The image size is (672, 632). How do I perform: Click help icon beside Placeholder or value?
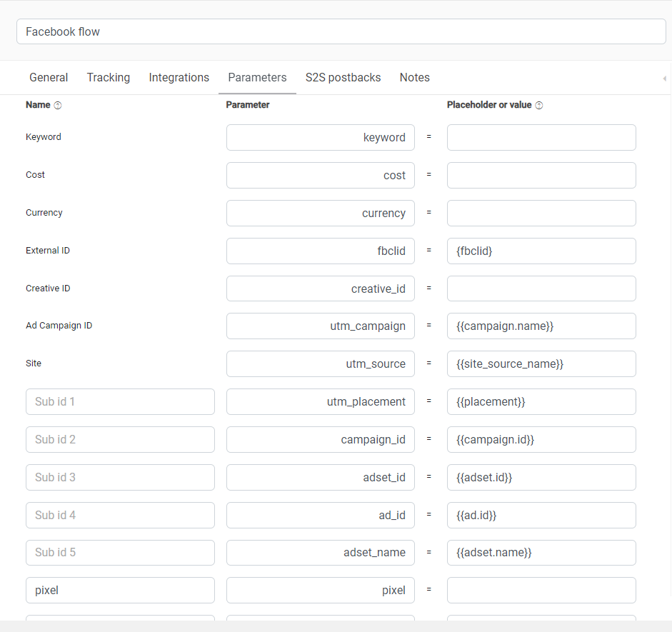coord(539,106)
